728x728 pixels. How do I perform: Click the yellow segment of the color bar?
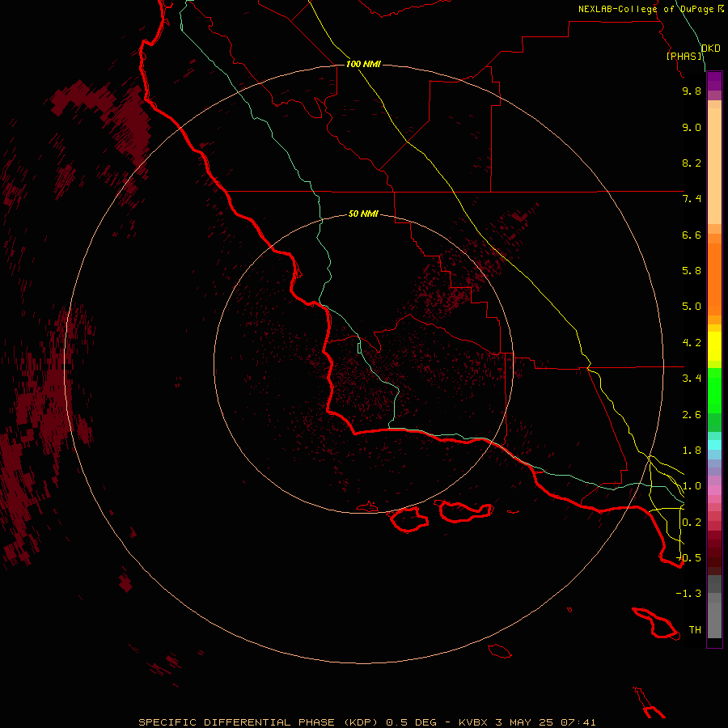pos(714,346)
